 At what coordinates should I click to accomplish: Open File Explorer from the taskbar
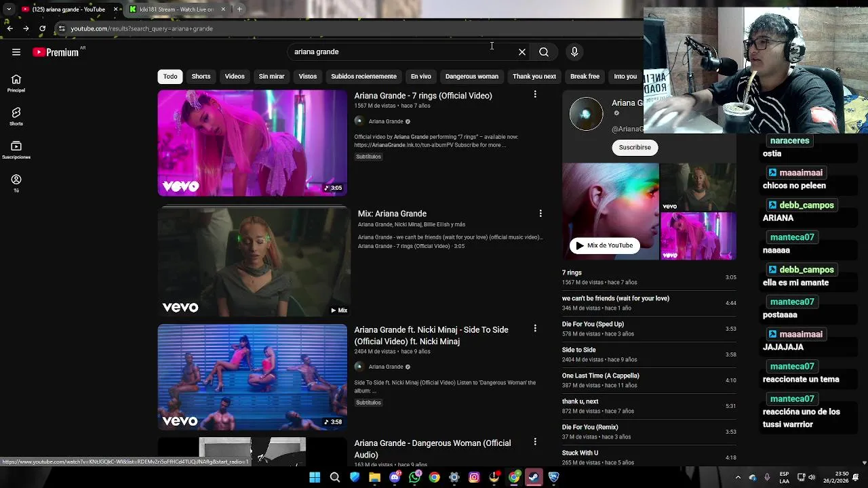coord(374,477)
